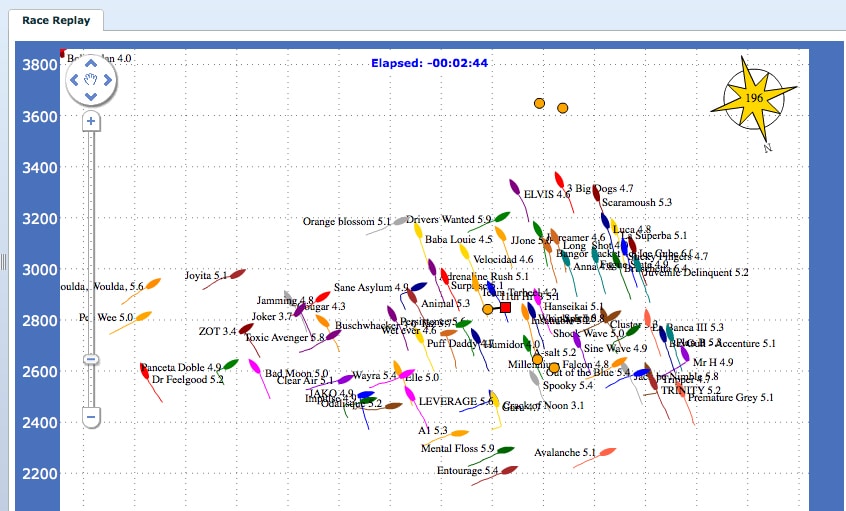The image size is (846, 511).
Task: Zoom out with the minus button
Action: (91, 416)
